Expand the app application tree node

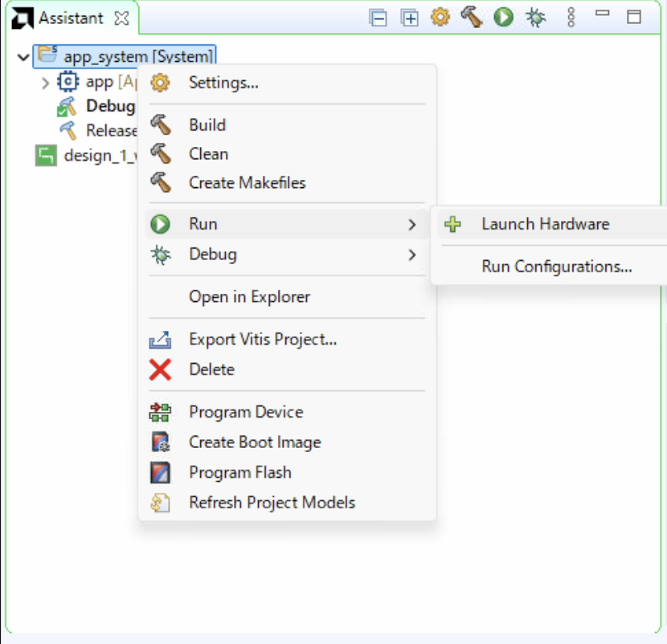45,82
